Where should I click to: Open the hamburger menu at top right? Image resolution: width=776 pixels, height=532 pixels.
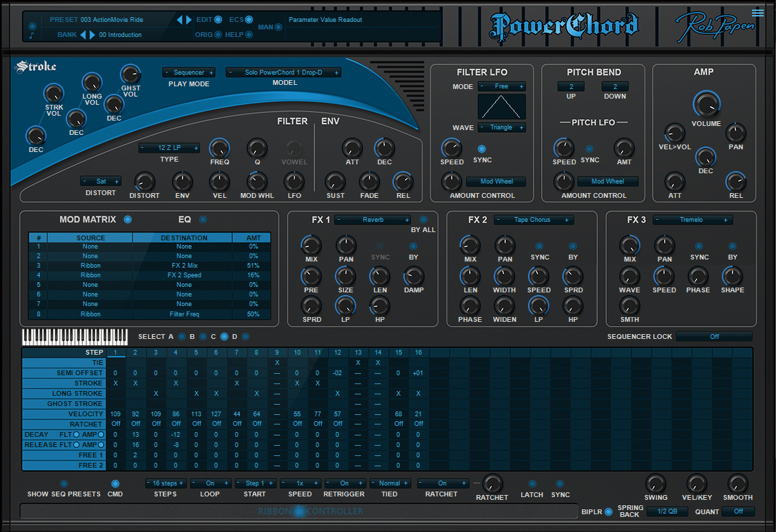[758, 12]
